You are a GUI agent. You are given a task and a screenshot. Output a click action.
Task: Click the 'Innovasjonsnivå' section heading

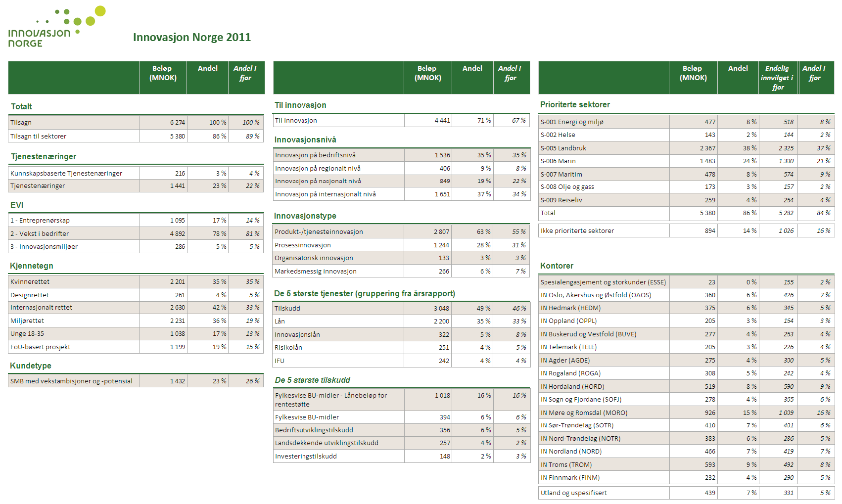click(x=305, y=139)
